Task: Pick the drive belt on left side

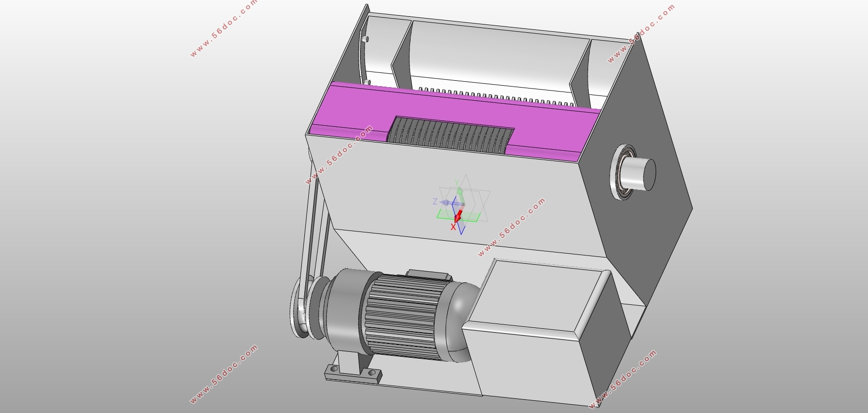Action: tap(313, 230)
